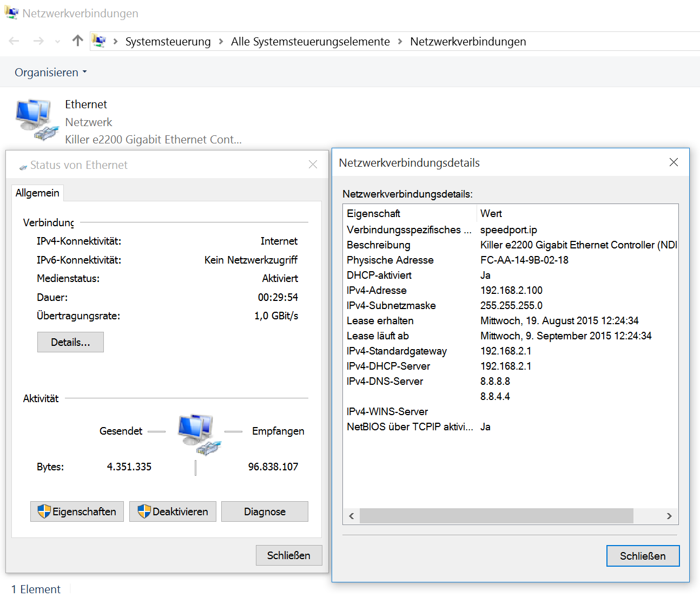Open the Organisieren dropdown menu
700x597 pixels.
coord(50,73)
